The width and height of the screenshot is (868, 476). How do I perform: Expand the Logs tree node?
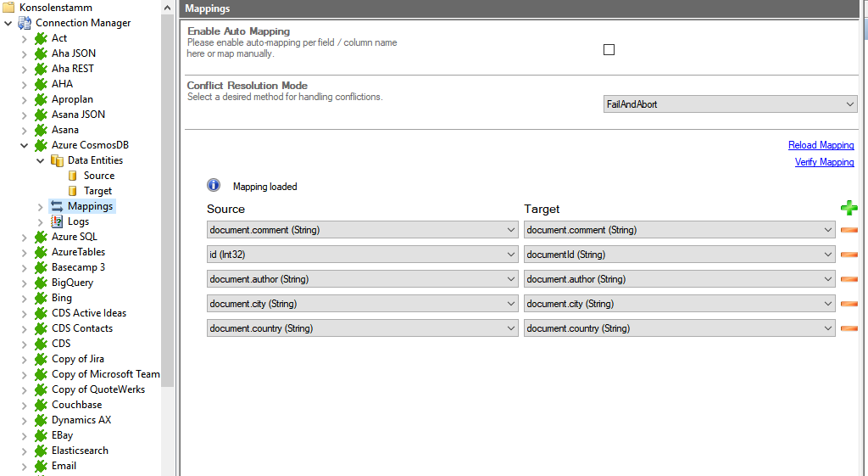(40, 221)
